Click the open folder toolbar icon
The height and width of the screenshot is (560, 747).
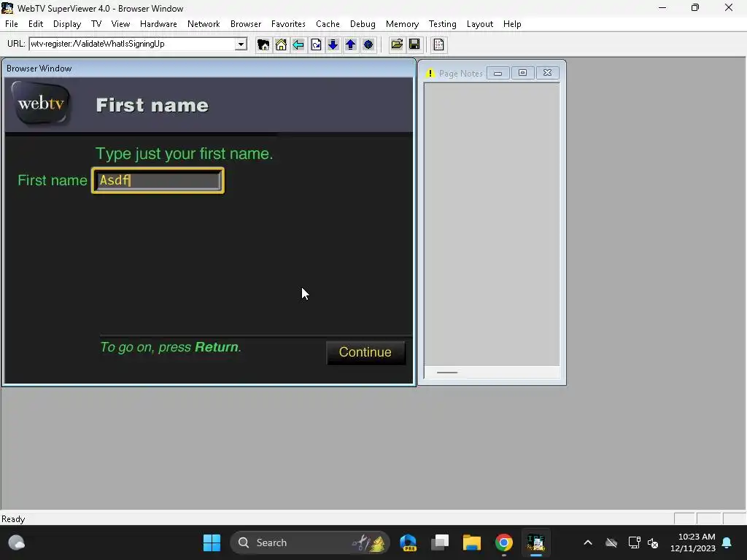click(397, 44)
